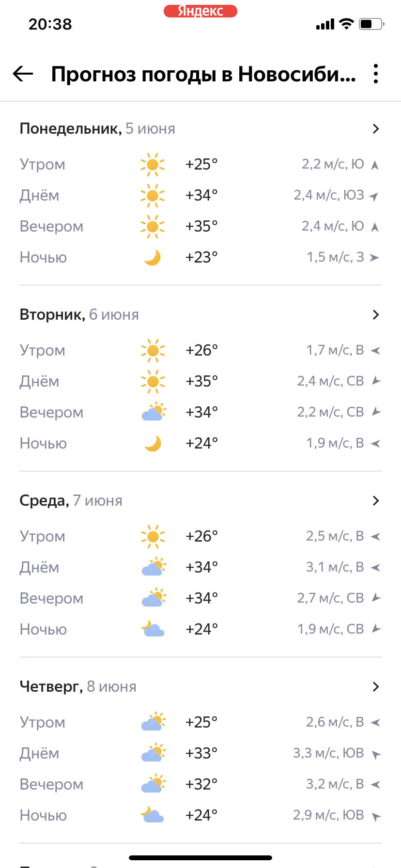Open the Четверг, 8 июня heading
401x868 pixels.
(x=78, y=687)
